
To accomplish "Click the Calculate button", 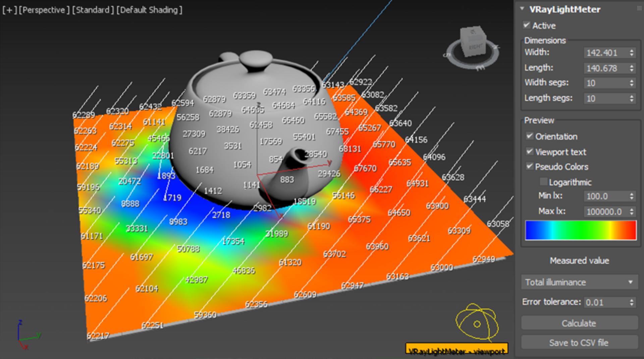I will tap(579, 323).
